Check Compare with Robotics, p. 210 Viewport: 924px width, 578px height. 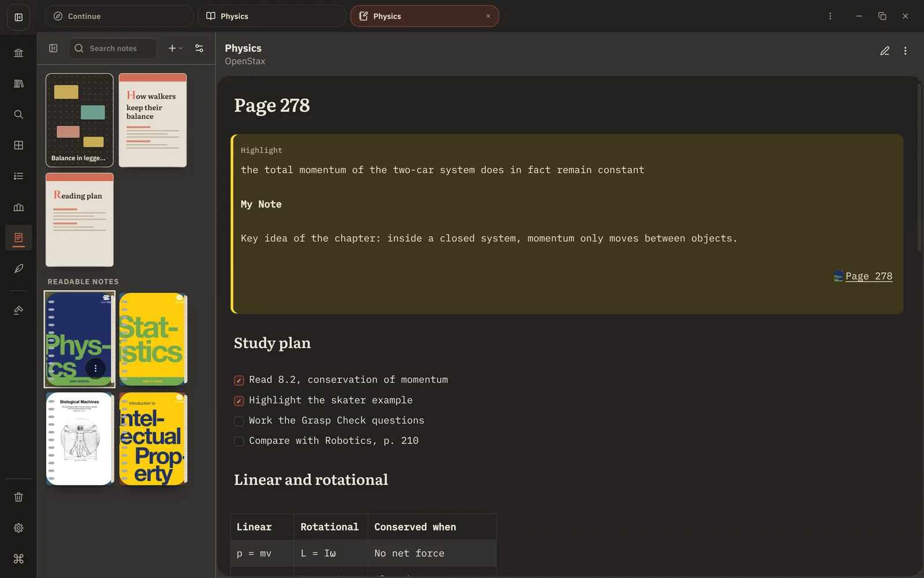(239, 441)
